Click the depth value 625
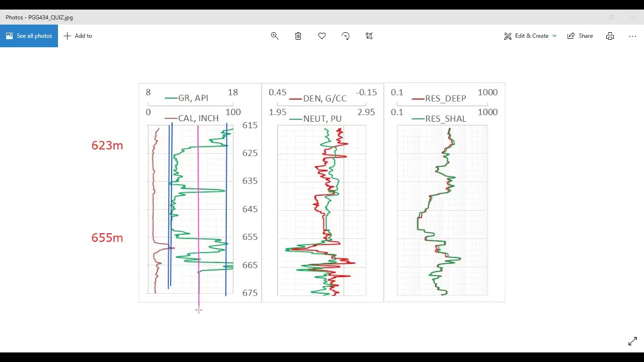This screenshot has height=362, width=644. coord(250,153)
